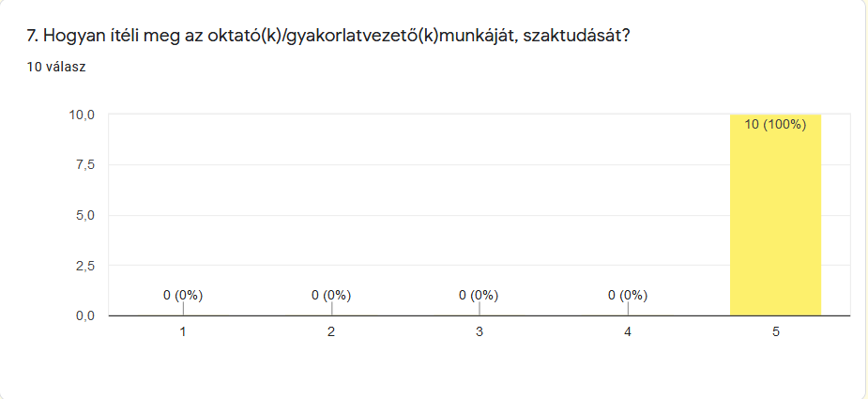Select the '10 (100%)' bar label
The width and height of the screenshot is (868, 399).
coord(775,125)
